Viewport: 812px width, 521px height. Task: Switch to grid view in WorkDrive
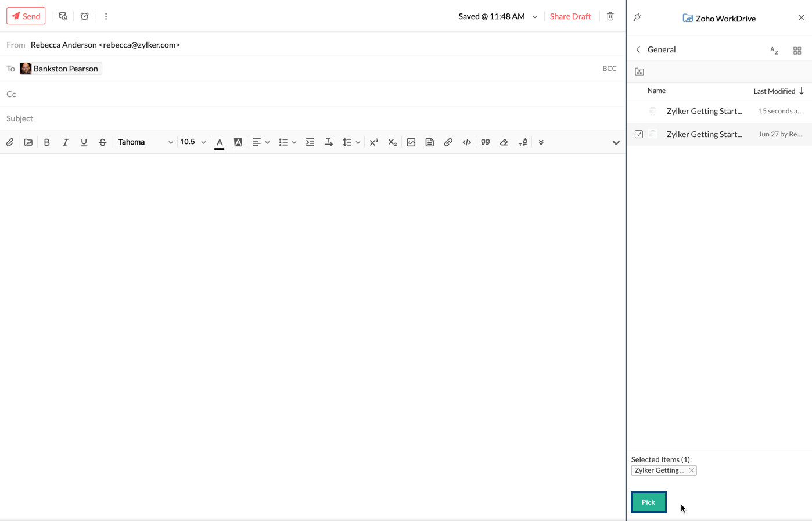pyautogui.click(x=797, y=51)
